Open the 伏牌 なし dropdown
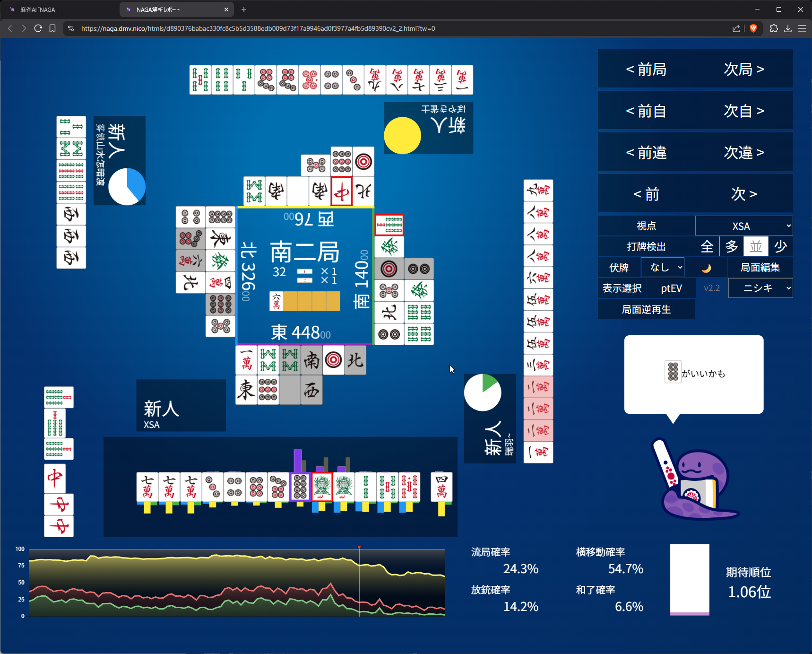 [x=663, y=268]
